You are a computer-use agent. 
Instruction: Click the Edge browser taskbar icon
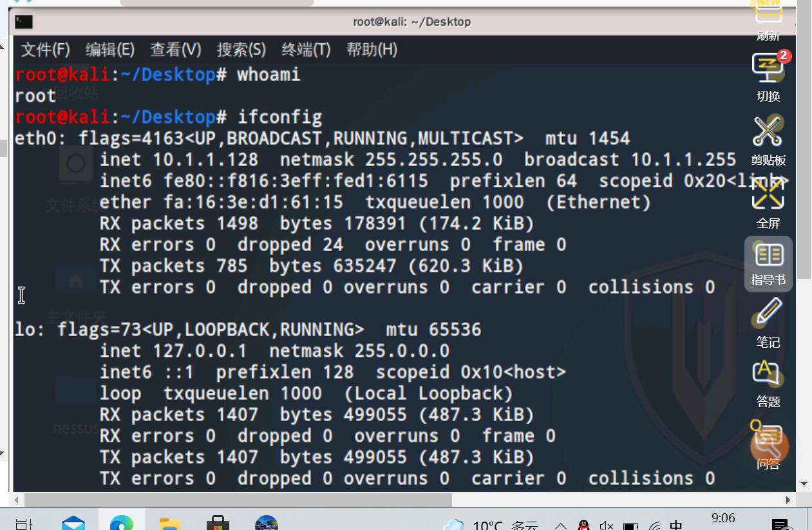coord(122,523)
